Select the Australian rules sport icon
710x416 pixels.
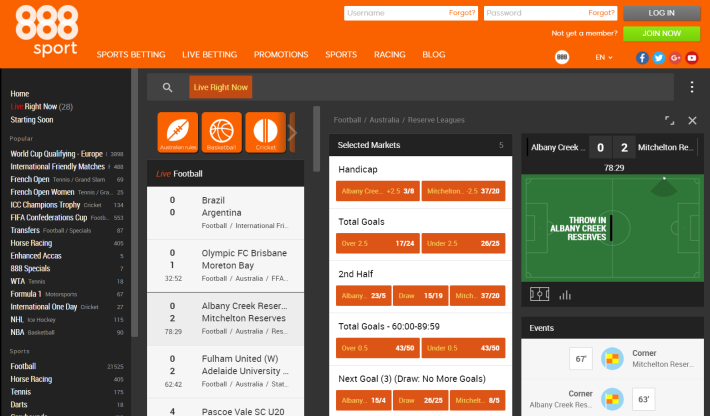pos(178,132)
